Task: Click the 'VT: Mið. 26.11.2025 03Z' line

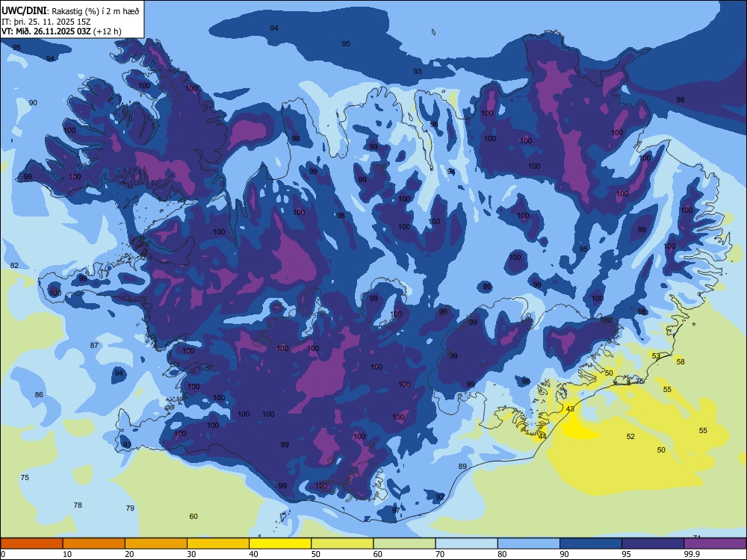Action: (x=46, y=31)
